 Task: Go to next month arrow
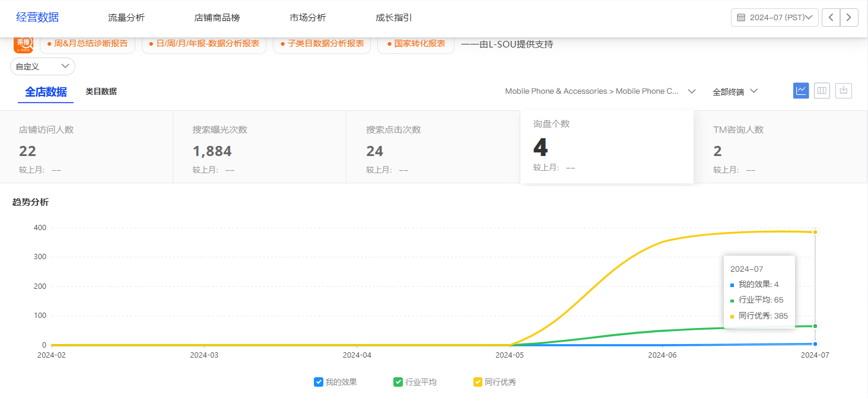849,17
